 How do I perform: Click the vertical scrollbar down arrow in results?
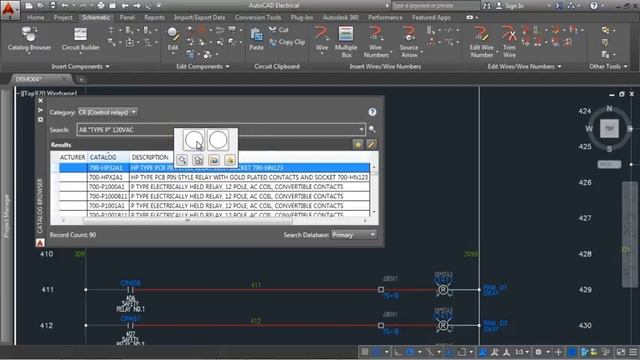click(374, 212)
